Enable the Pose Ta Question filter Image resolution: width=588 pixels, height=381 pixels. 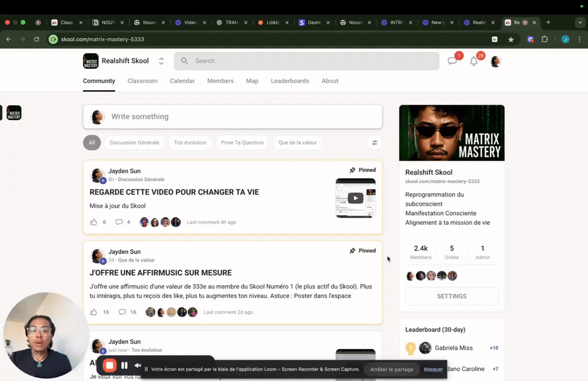point(242,142)
